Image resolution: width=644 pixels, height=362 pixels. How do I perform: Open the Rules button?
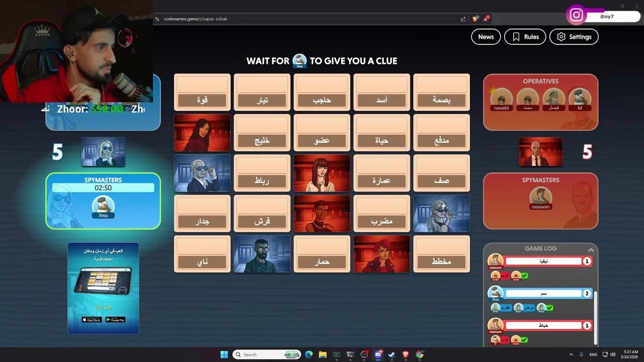pyautogui.click(x=525, y=37)
